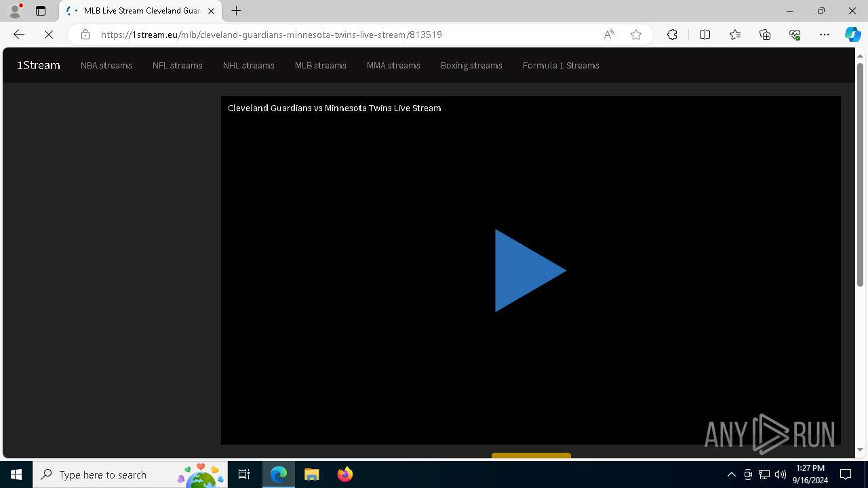Image resolution: width=868 pixels, height=488 pixels.
Task: Go to Boxing streams
Action: pos(471,66)
